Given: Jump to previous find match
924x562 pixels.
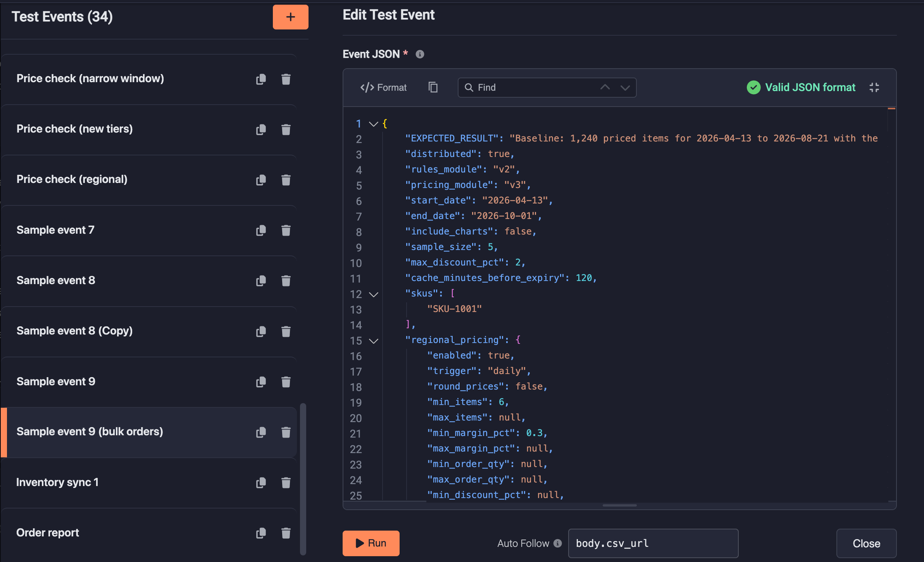Looking at the screenshot, I should 605,88.
